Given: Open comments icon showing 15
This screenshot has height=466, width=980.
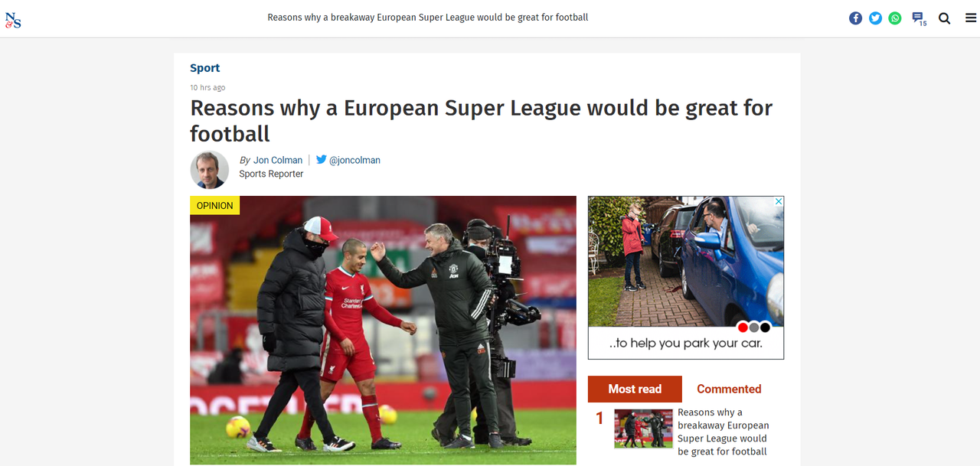Looking at the screenshot, I should pos(919,18).
